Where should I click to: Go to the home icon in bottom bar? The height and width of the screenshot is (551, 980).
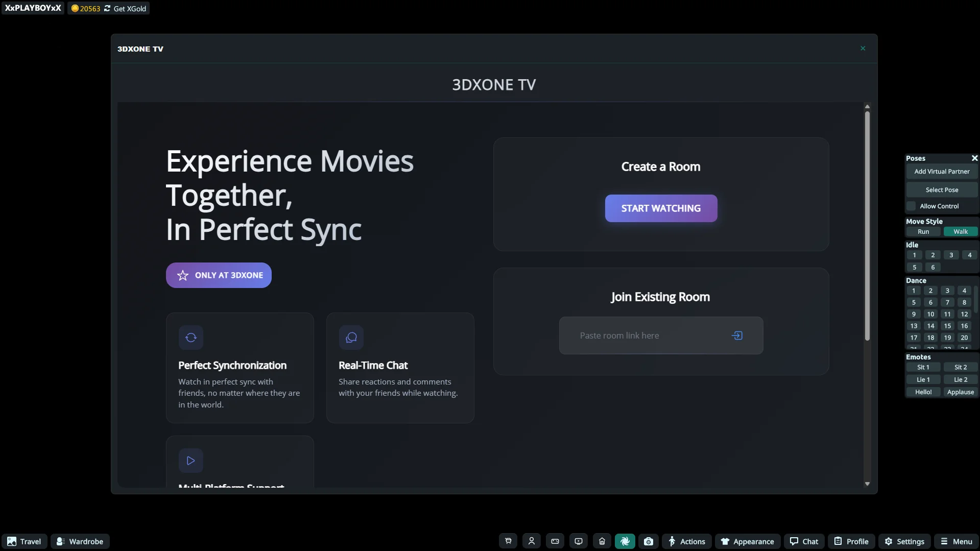click(602, 541)
